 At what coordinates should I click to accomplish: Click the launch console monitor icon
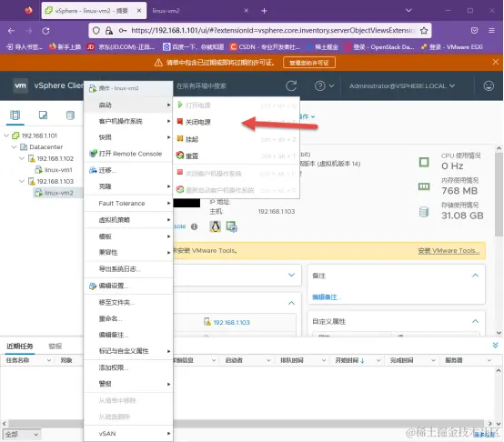click(x=231, y=226)
